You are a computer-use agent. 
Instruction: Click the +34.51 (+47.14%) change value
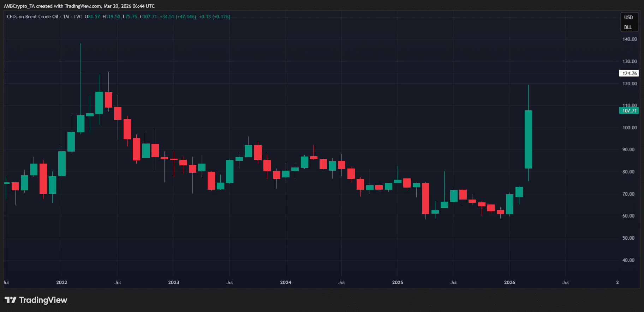click(178, 17)
